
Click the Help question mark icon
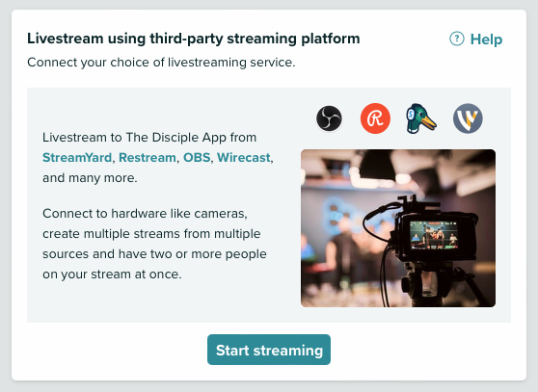[457, 39]
